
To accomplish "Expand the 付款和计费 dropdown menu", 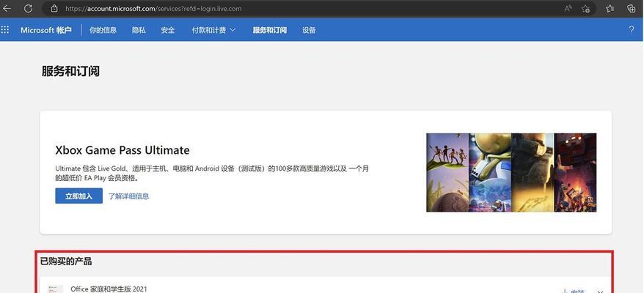I will pyautogui.click(x=213, y=30).
